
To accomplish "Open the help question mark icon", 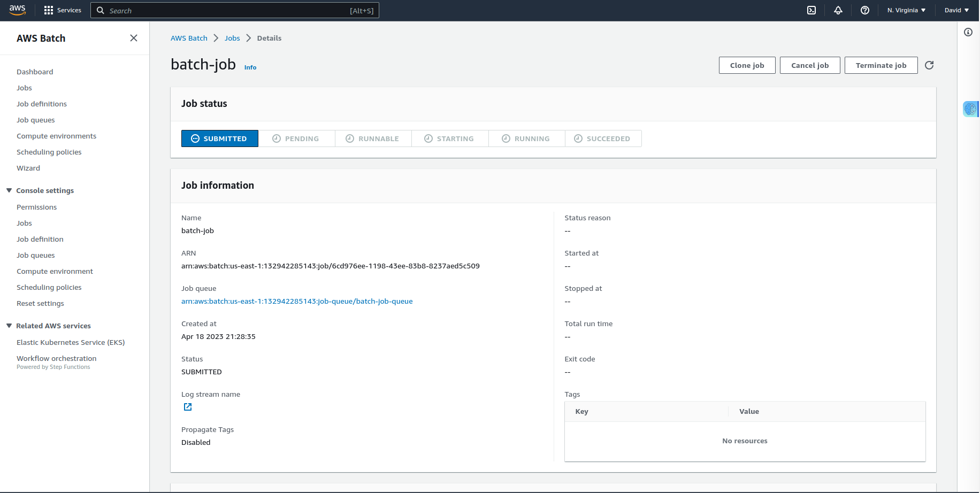I will tap(865, 10).
